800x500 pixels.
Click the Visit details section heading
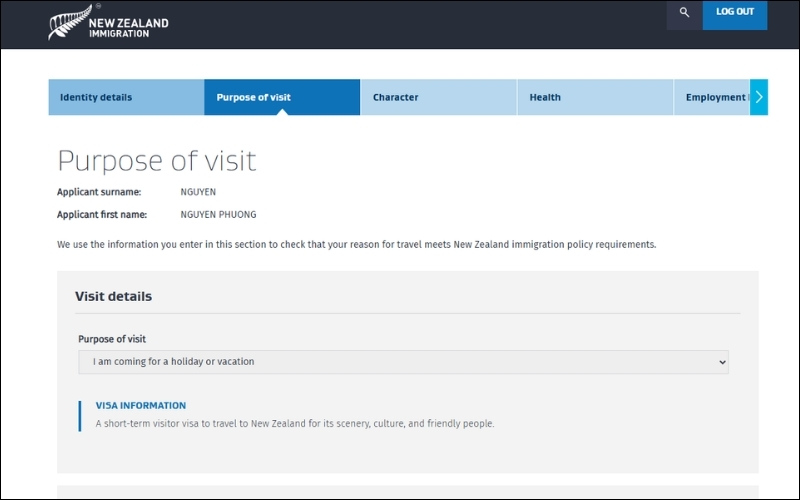coord(113,297)
